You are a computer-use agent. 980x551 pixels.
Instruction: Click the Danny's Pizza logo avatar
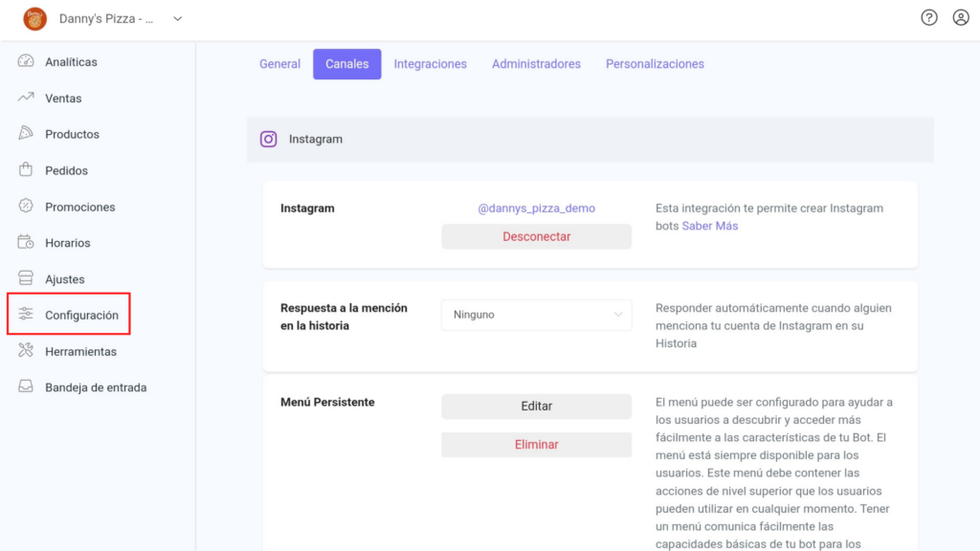pos(35,19)
